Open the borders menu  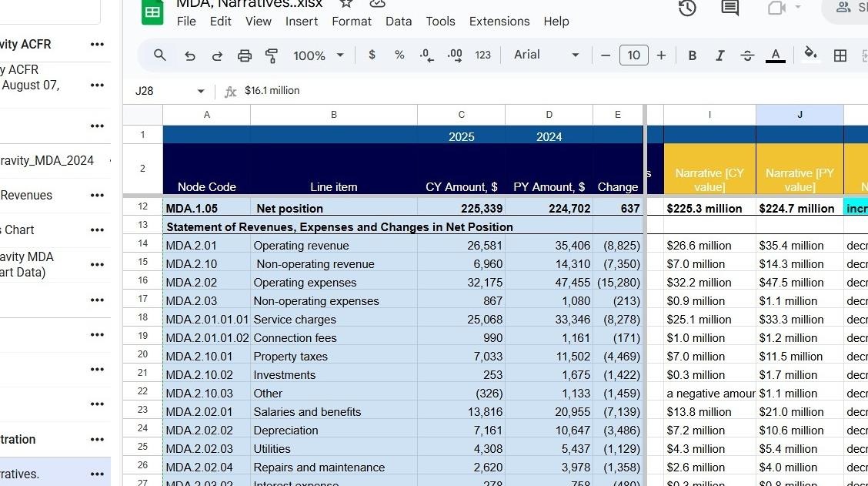click(840, 55)
